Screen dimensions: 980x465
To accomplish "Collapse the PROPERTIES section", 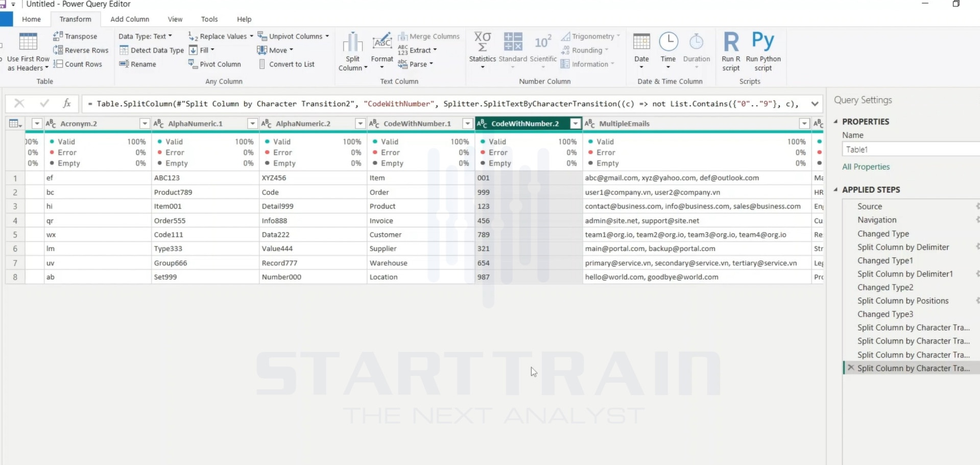I will [836, 121].
